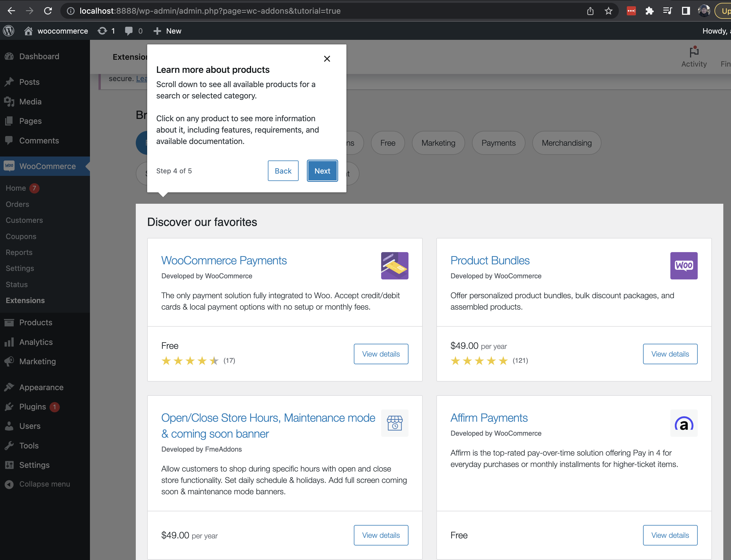Toggle the browser side panel icon
The height and width of the screenshot is (560, 731).
tap(686, 11)
